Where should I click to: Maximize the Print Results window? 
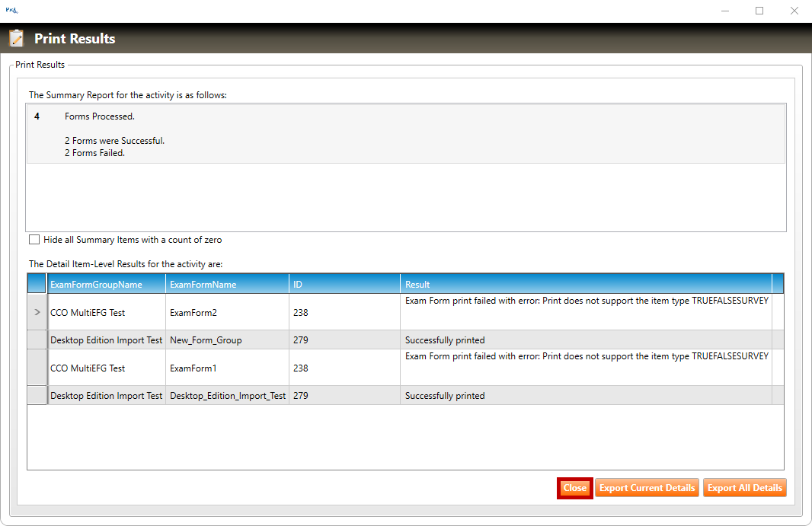759,11
